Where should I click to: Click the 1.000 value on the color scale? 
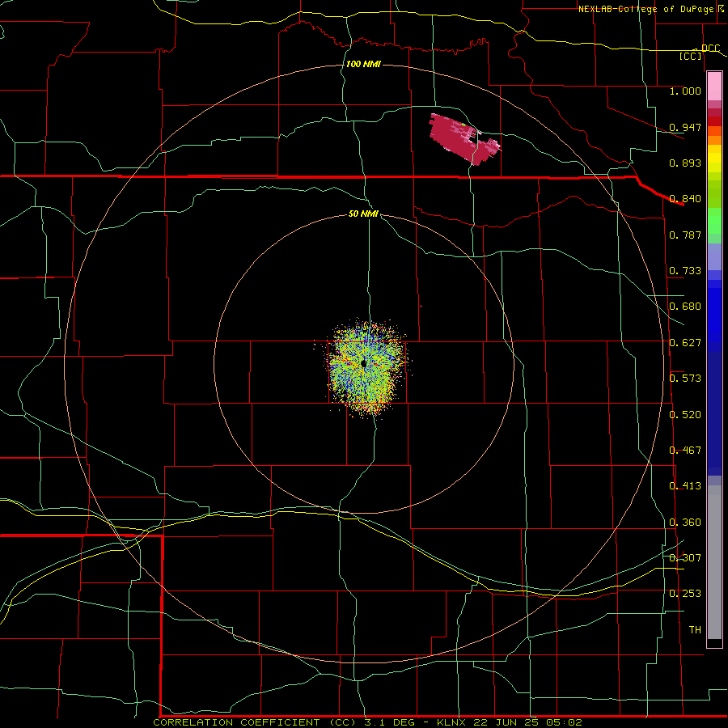(685, 91)
